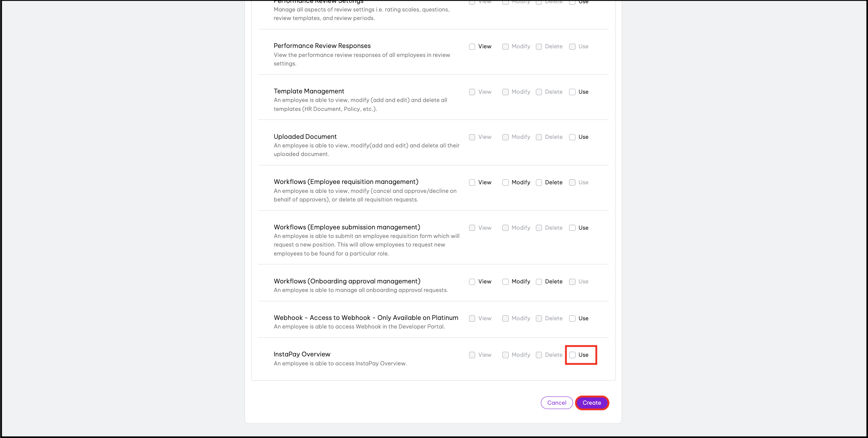
Task: Check Use for Webhook access
Action: (x=572, y=318)
